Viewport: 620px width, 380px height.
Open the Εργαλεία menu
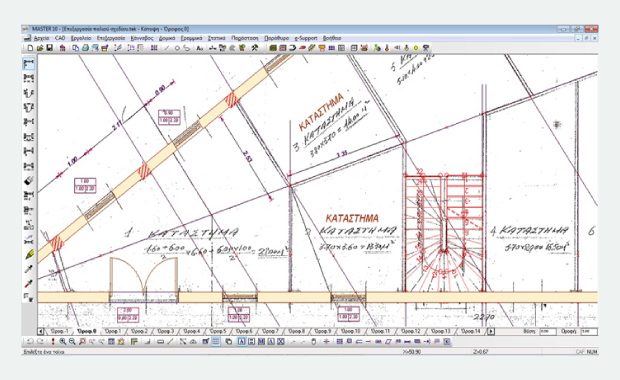(x=81, y=38)
